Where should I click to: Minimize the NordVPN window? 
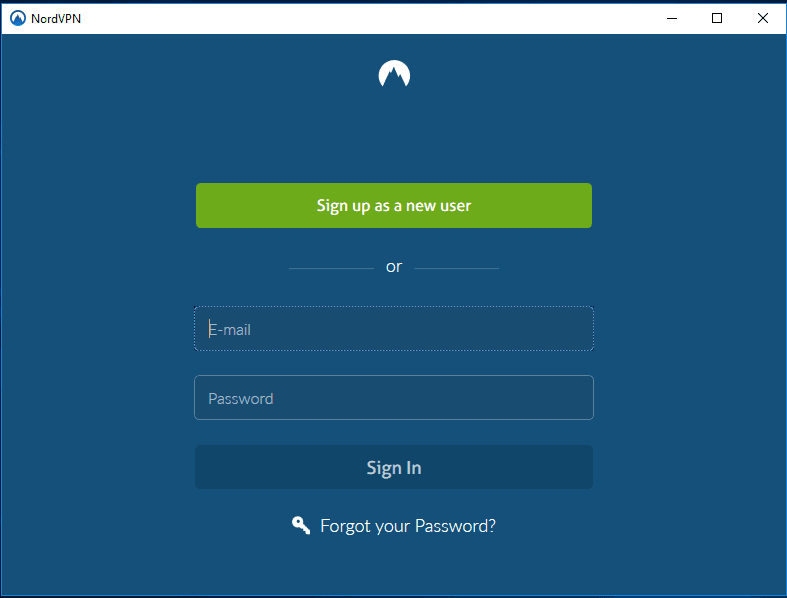672,19
